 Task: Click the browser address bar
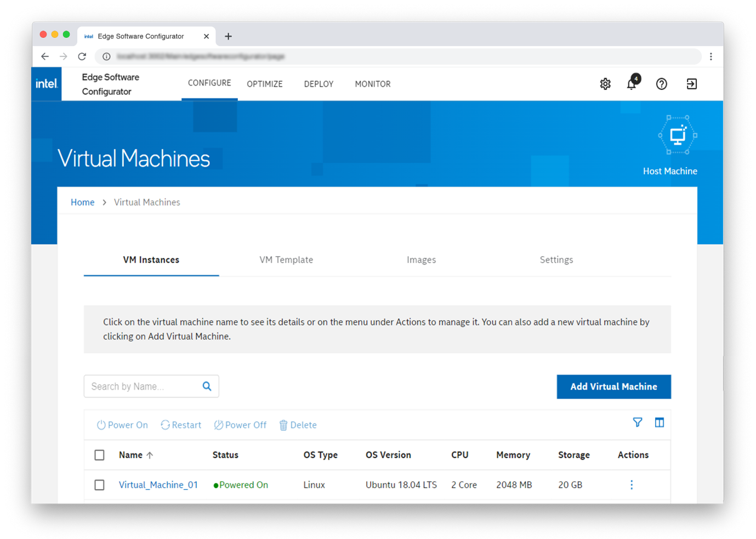click(x=398, y=56)
